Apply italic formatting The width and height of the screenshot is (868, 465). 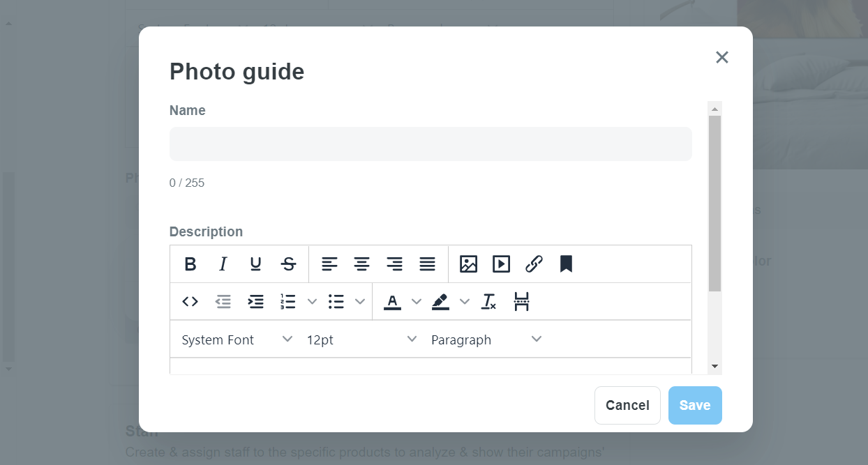coord(223,264)
